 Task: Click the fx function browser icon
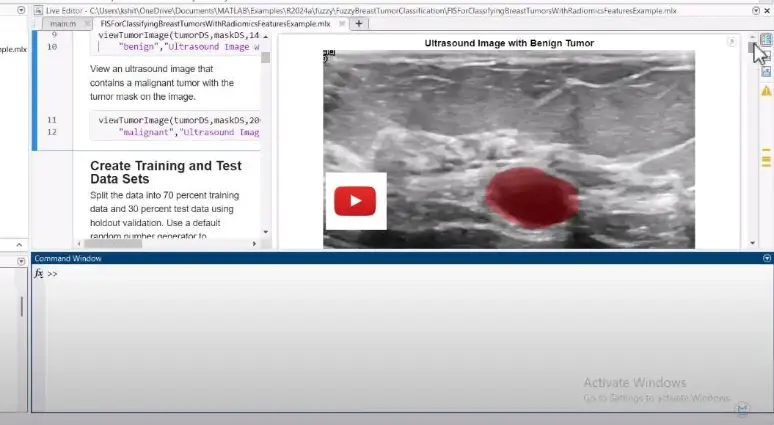tap(39, 273)
